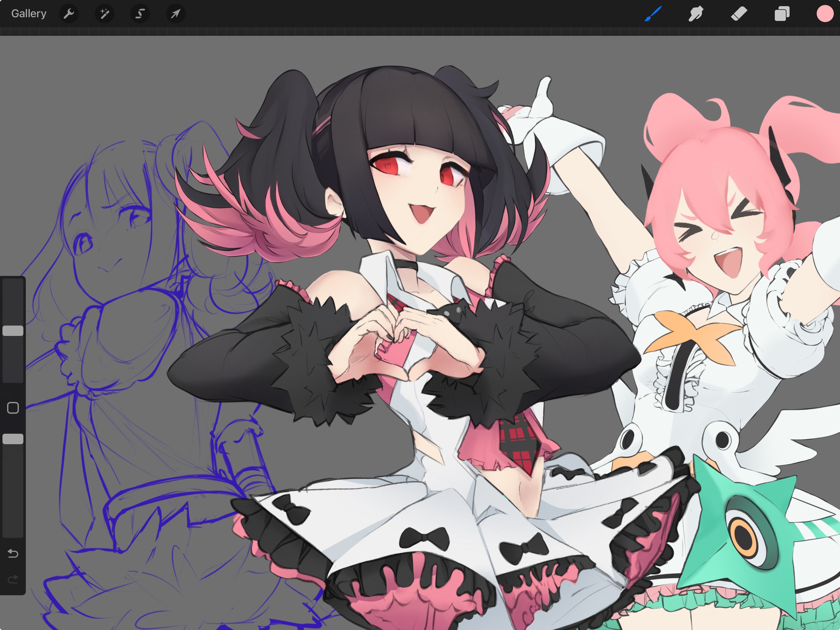This screenshot has width=840, height=630.
Task: Tap the square Modify button in sidebar
Action: coord(13,408)
